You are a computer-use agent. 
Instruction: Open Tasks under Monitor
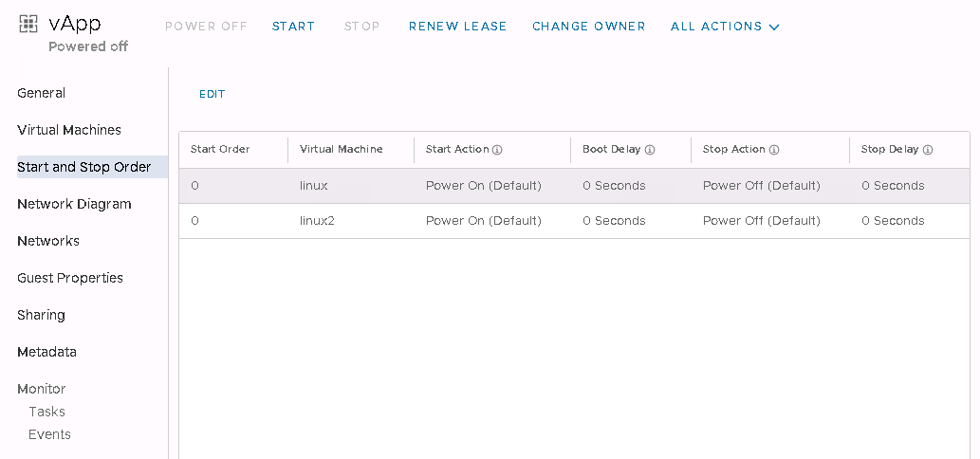point(46,412)
